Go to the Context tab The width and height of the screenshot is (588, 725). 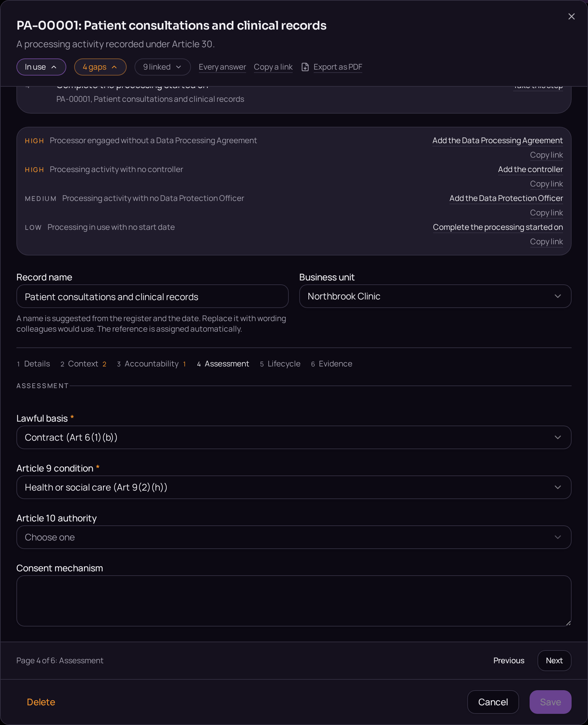(x=83, y=364)
